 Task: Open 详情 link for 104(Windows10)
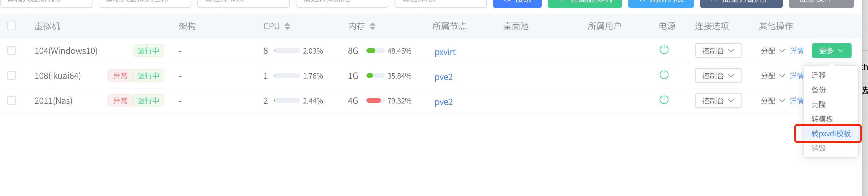[x=796, y=51]
